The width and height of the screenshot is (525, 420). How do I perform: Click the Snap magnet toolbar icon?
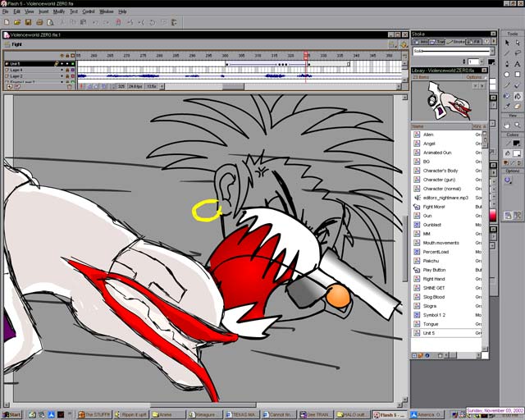point(118,22)
